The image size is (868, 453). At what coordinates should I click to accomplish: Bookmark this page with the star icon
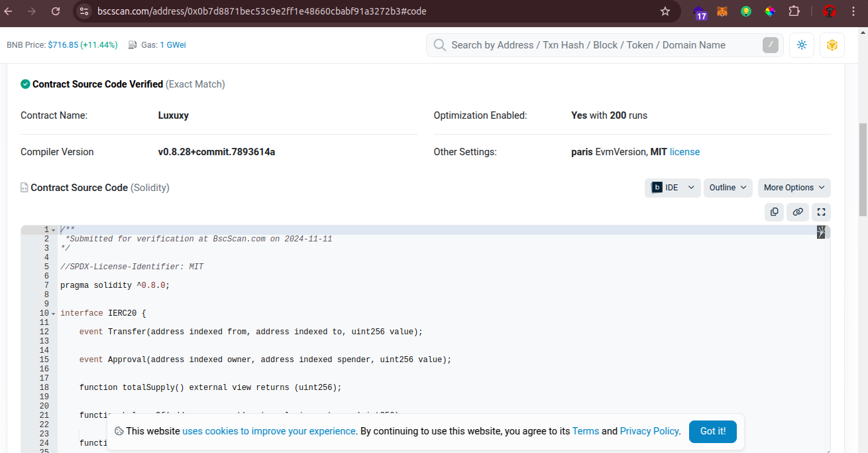pos(665,11)
